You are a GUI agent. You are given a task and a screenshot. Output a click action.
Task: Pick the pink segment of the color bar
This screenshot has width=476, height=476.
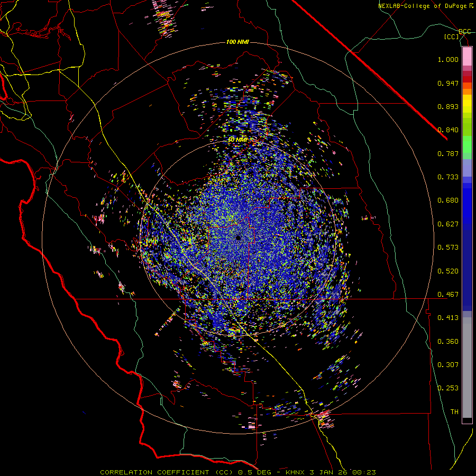(x=467, y=57)
